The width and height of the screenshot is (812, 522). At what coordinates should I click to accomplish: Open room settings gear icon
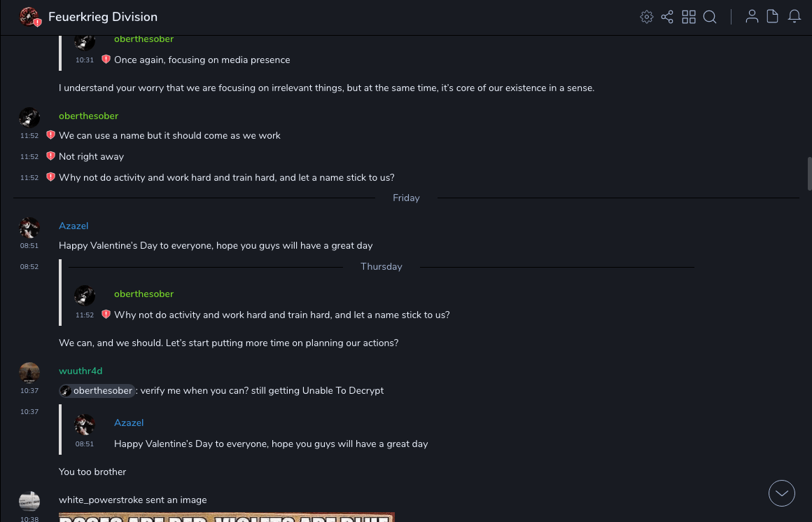(x=647, y=17)
